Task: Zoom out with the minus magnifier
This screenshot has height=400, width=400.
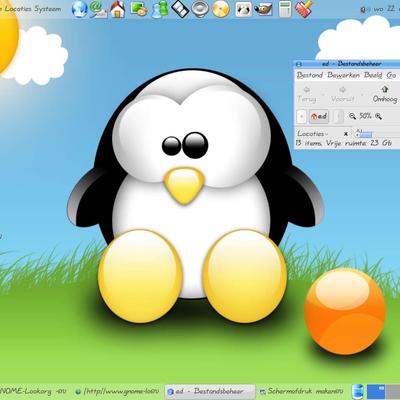Action: [x=352, y=116]
